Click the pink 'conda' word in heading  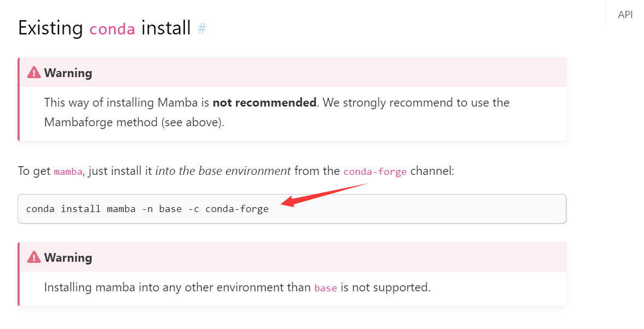tap(112, 29)
